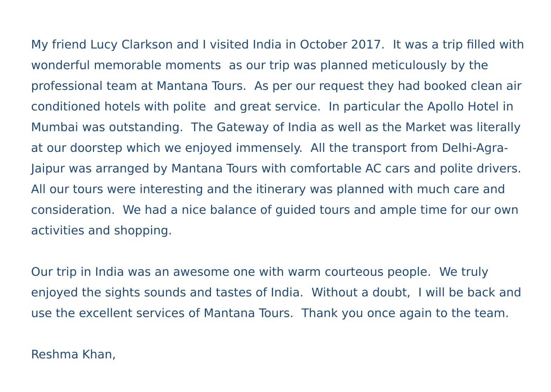Click the words Apollo Hotel

pyautogui.click(x=463, y=107)
